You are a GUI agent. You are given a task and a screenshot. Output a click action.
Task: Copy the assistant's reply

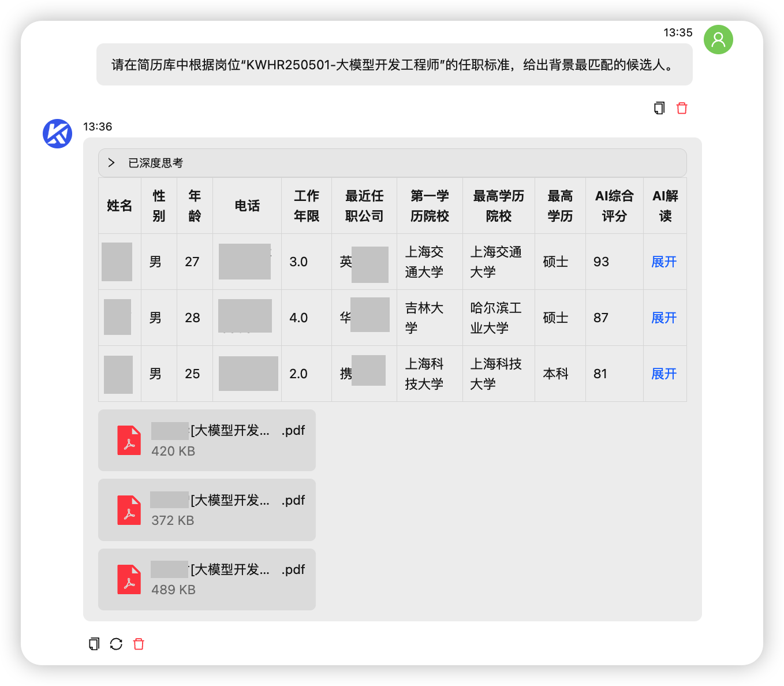[x=94, y=644]
